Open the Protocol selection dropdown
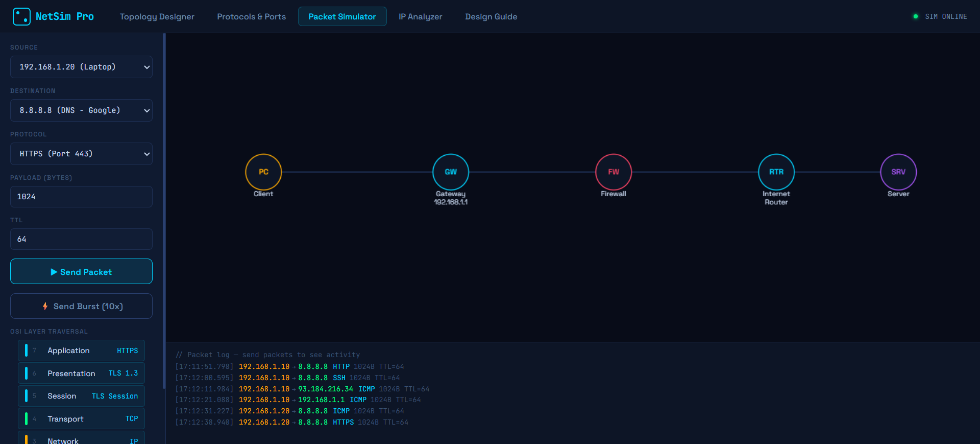980x444 pixels. 81,154
